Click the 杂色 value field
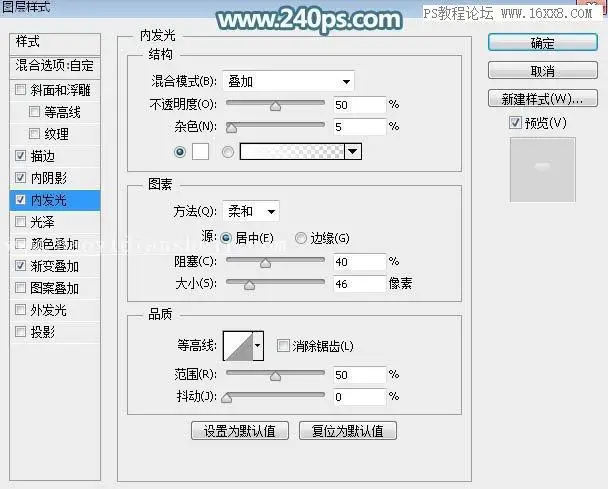 click(359, 127)
